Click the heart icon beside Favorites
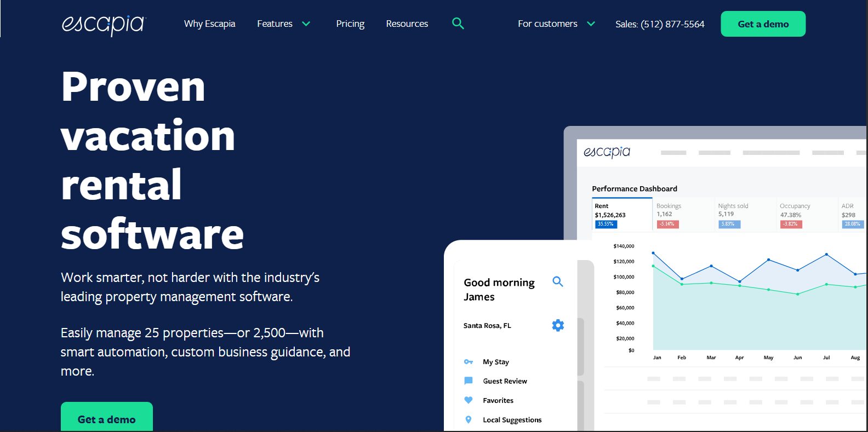 (469, 400)
